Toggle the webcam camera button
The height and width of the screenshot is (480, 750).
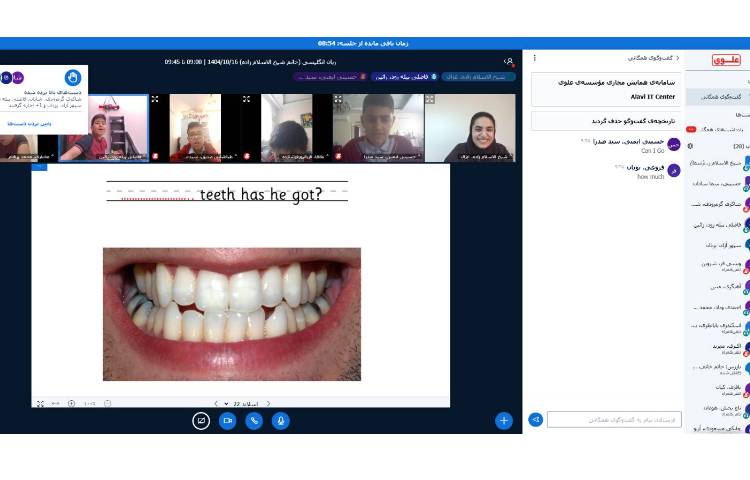(228, 421)
